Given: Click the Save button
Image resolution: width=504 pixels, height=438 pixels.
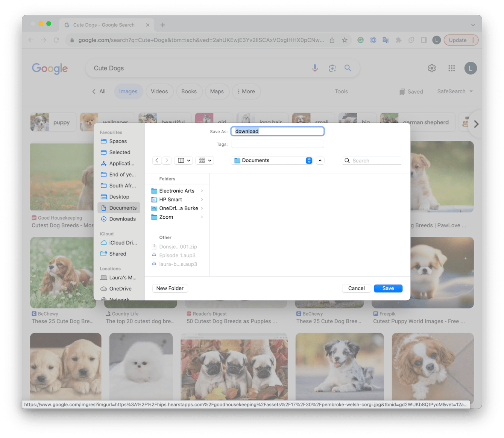Looking at the screenshot, I should [388, 288].
